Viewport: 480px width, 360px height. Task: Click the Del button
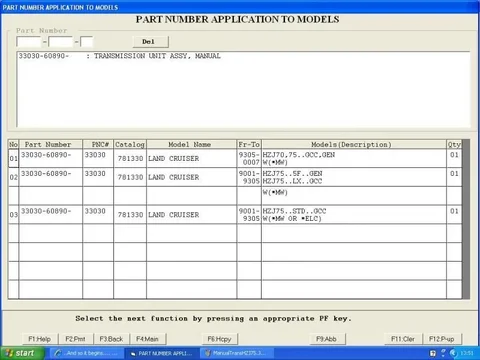click(x=151, y=42)
